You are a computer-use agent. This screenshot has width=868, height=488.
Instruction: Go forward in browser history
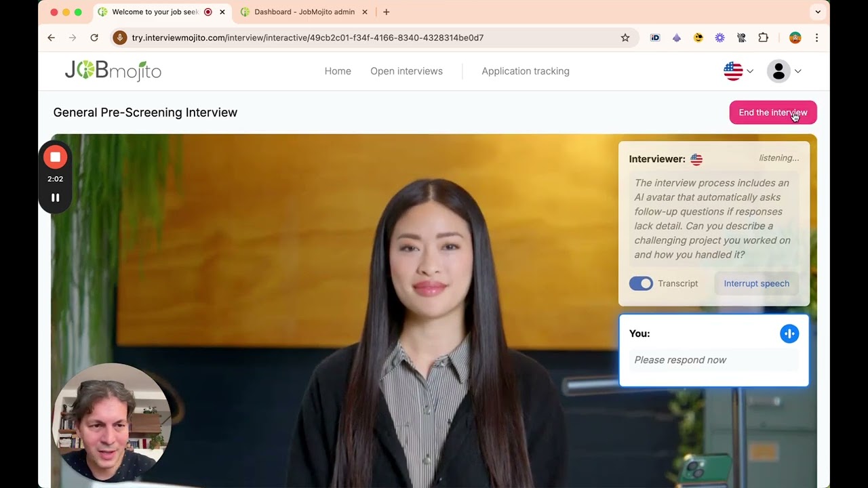point(73,38)
